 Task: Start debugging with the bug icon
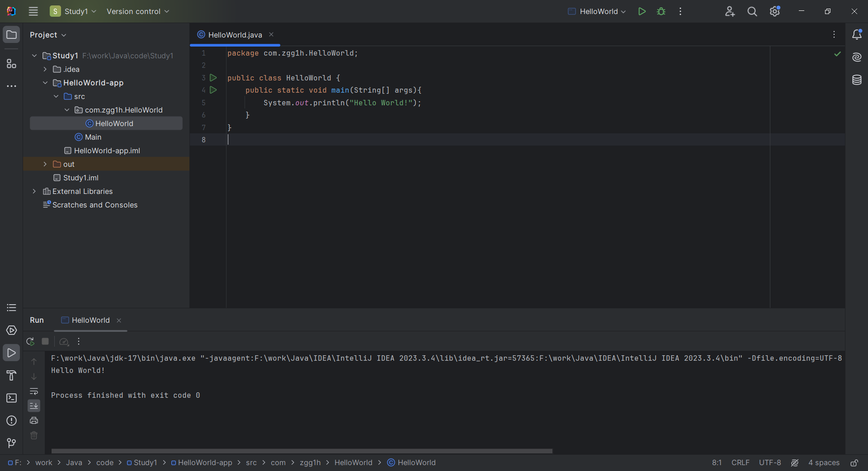(661, 11)
